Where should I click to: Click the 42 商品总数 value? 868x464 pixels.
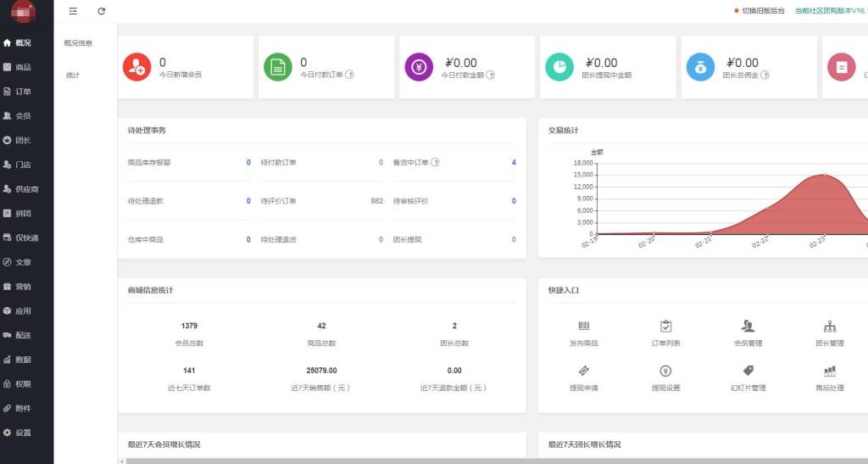point(321,326)
